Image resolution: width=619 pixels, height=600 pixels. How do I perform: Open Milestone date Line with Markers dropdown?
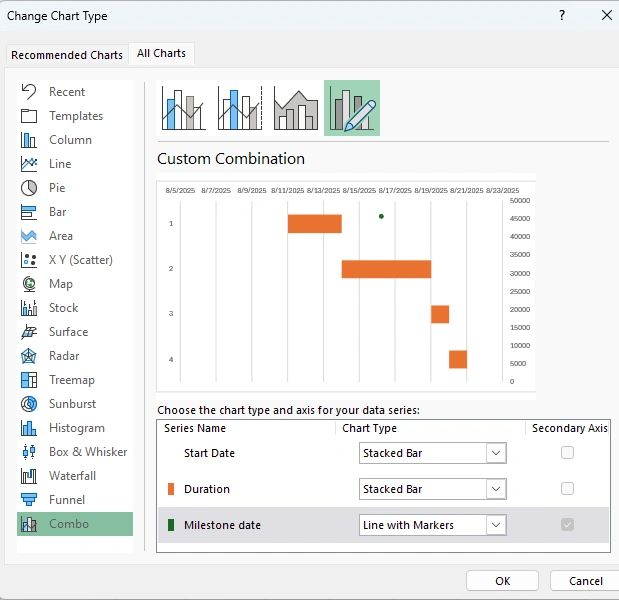click(x=496, y=525)
